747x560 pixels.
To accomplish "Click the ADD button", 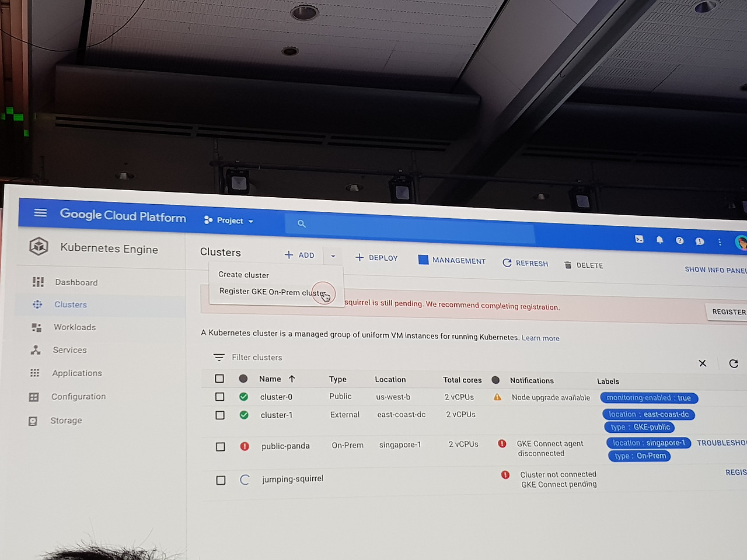I will (299, 255).
